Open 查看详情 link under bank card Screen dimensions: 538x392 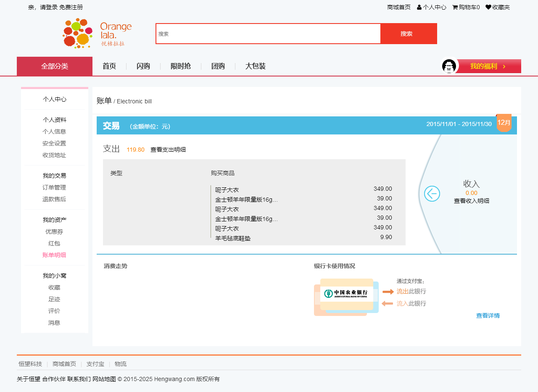point(488,316)
